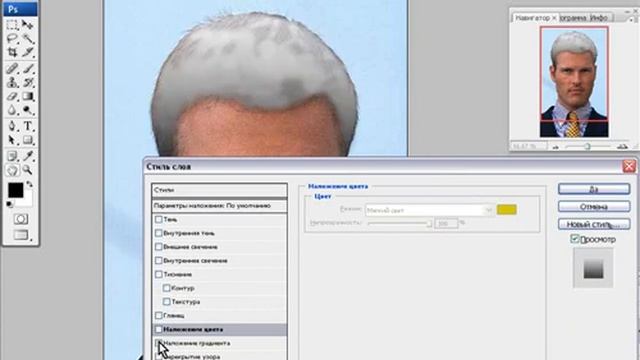Viewport: 640px width, 360px height.
Task: Select the Clone Stamp tool
Action: [x=12, y=82]
